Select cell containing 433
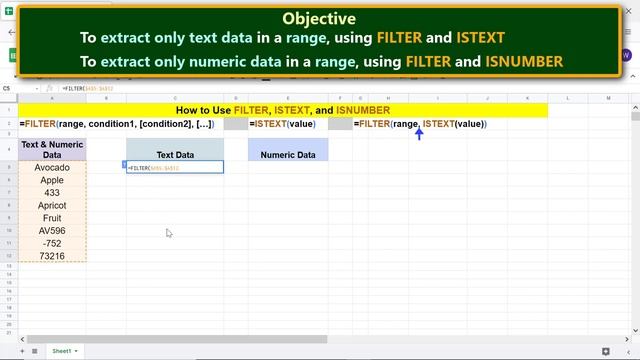This screenshot has height=360, width=640. point(52,193)
